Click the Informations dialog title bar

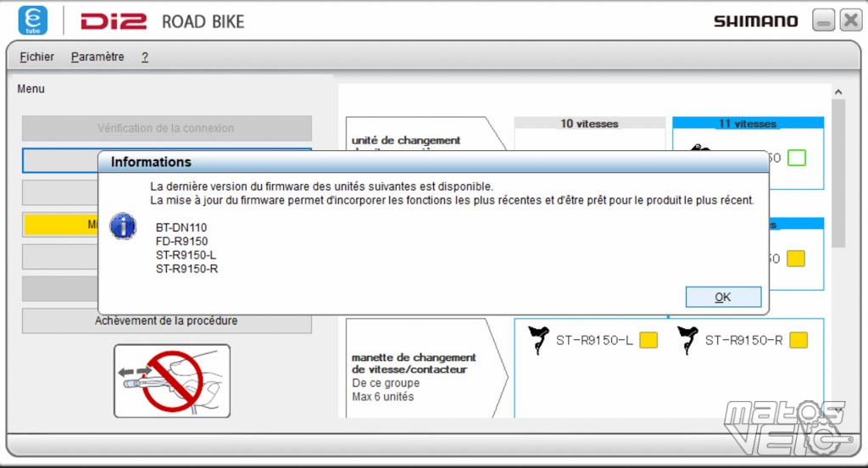[x=433, y=162]
